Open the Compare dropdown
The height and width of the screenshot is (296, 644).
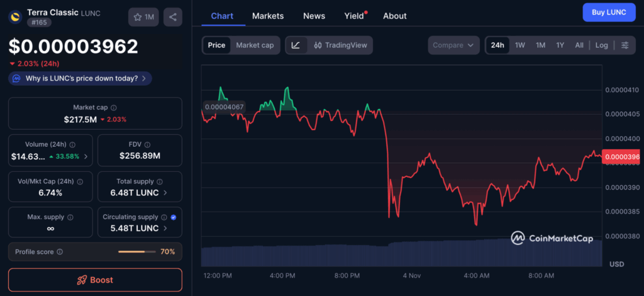(455, 45)
